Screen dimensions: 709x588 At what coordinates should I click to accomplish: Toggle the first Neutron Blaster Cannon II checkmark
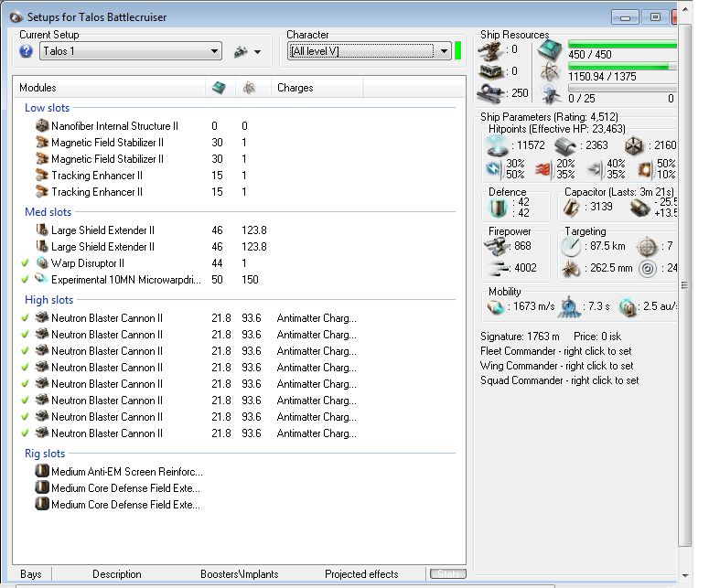26,317
